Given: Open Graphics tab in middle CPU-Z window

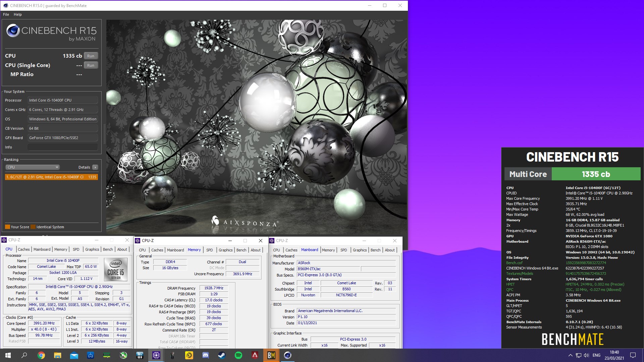Looking at the screenshot, I should click(226, 250).
